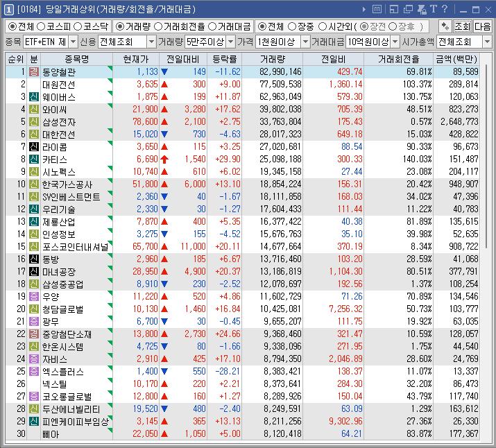
Task: Click the 신 badge next to 웨이버스
Action: click(34, 97)
